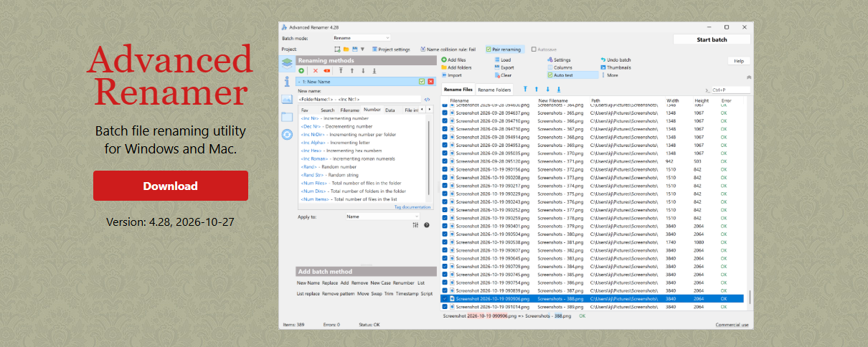This screenshot has width=868, height=347.
Task: Create a new project with the new-project icon
Action: 336,49
